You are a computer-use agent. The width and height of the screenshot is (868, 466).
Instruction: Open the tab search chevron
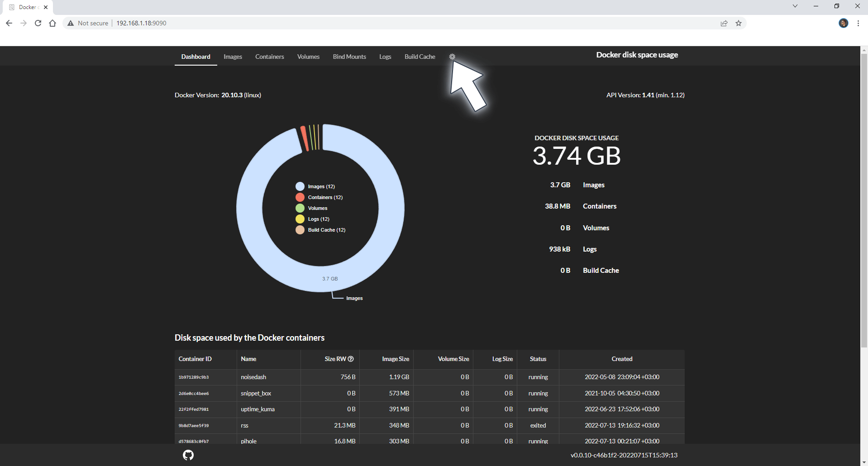pyautogui.click(x=795, y=6)
